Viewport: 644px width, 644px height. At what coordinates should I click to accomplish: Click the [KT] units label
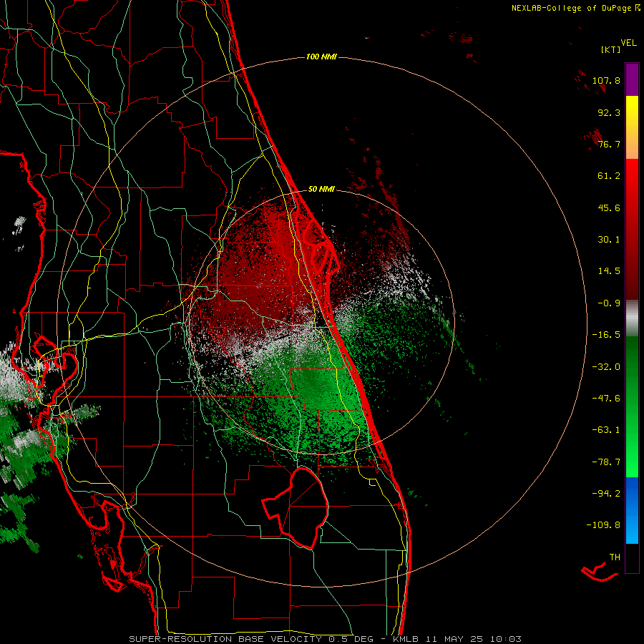pos(610,50)
